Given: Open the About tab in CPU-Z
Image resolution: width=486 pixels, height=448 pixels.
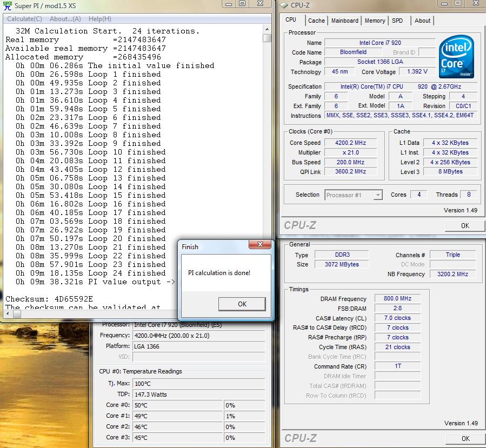Looking at the screenshot, I should (x=422, y=21).
